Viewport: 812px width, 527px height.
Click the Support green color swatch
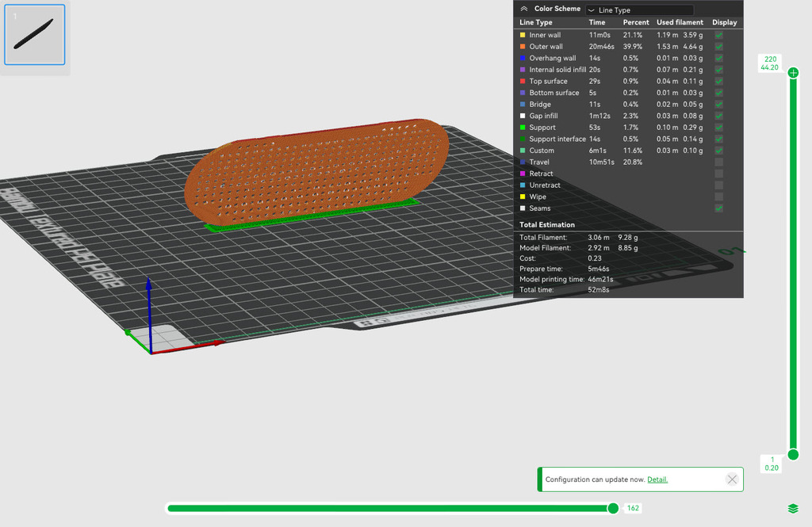click(523, 128)
